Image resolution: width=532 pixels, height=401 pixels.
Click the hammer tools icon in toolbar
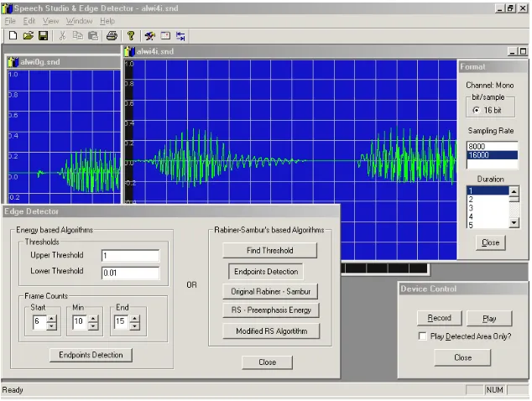149,35
